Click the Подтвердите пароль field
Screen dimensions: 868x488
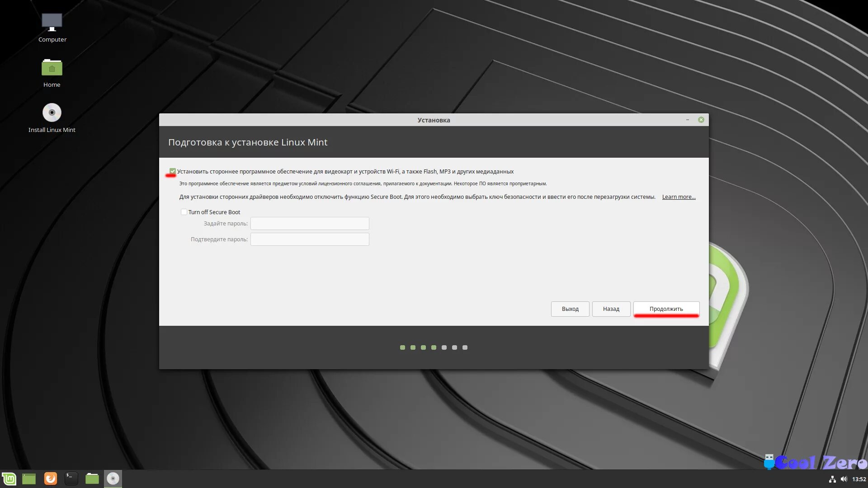pos(310,239)
